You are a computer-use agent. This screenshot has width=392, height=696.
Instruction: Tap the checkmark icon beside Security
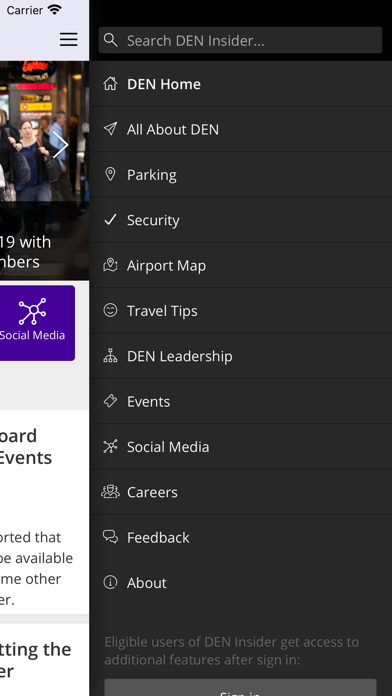[x=110, y=219]
